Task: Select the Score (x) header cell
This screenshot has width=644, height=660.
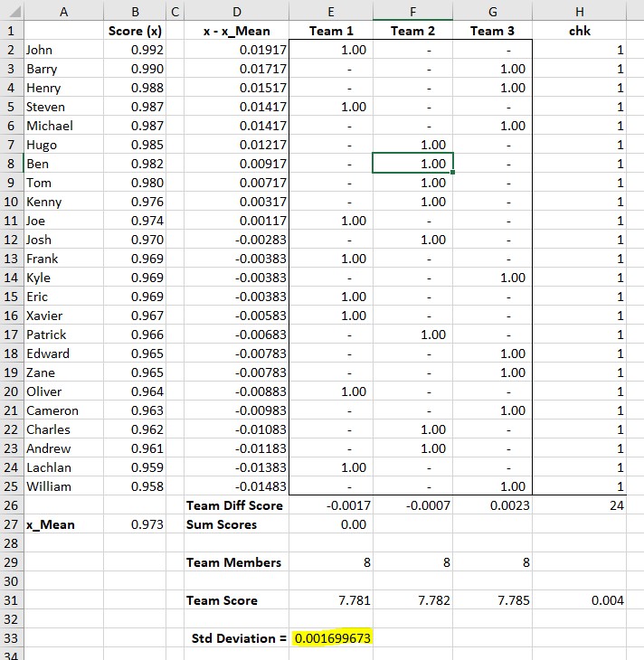Action: [133, 31]
